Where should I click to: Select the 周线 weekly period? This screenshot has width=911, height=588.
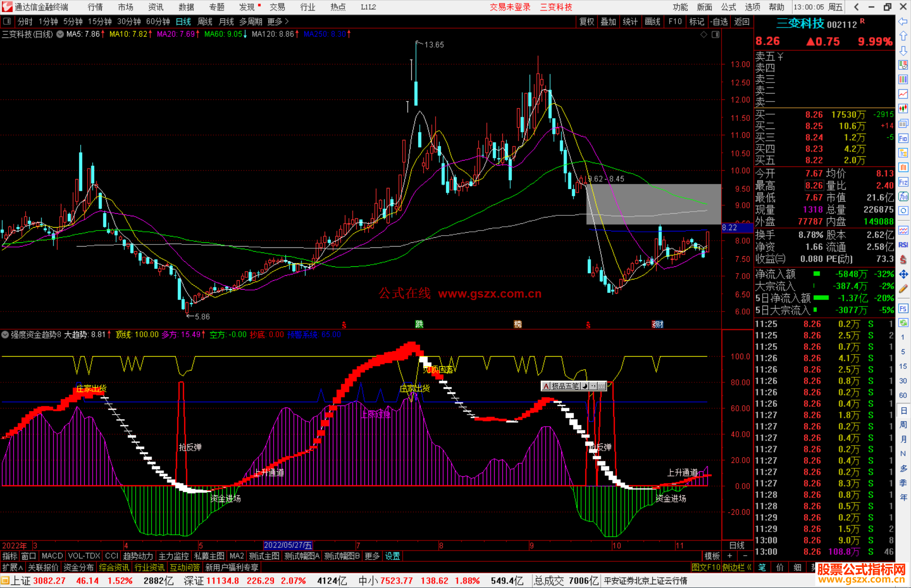[205, 21]
